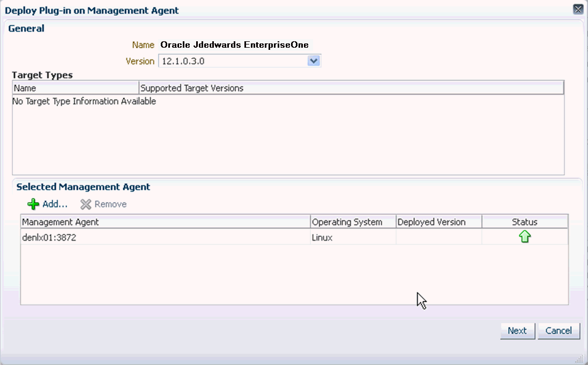Click the Version field showing 12.1.0.3.0

239,61
